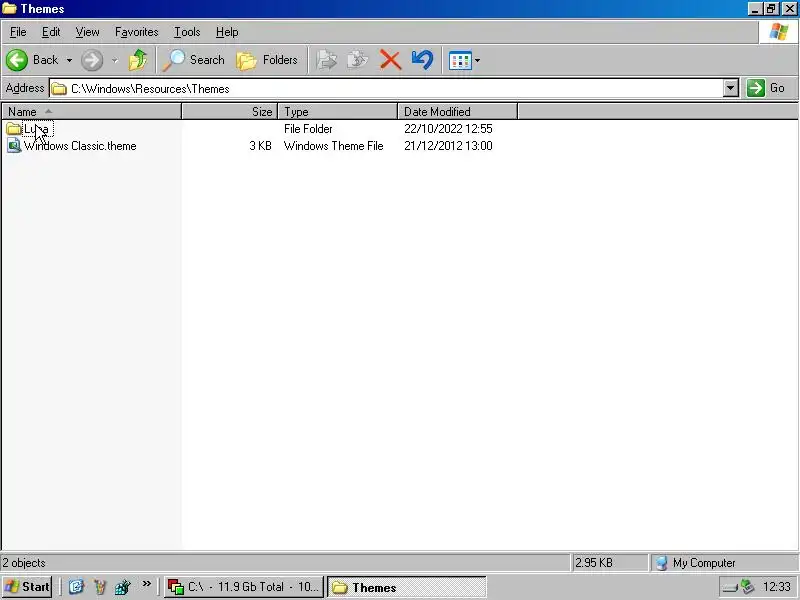Screen dimensions: 800x600
Task: Click the 2 objects status bar text
Action: [24, 563]
